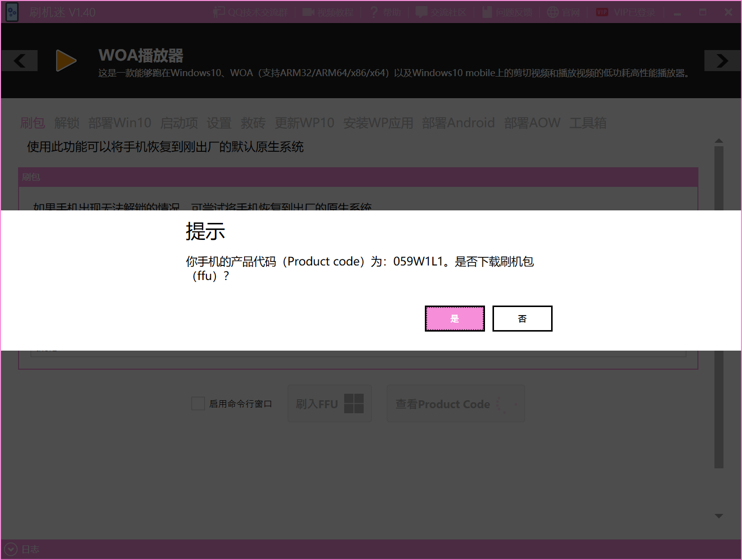Open the 官网 globe icon

point(553,12)
